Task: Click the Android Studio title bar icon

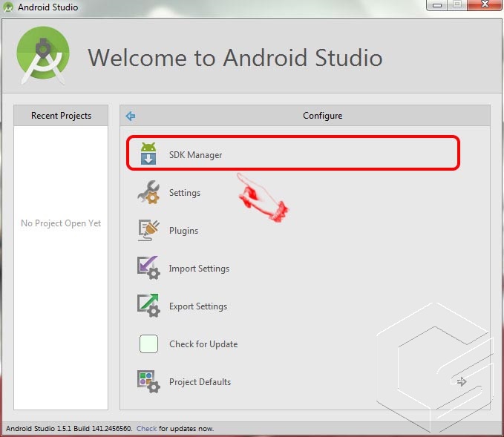Action: pyautogui.click(x=7, y=7)
